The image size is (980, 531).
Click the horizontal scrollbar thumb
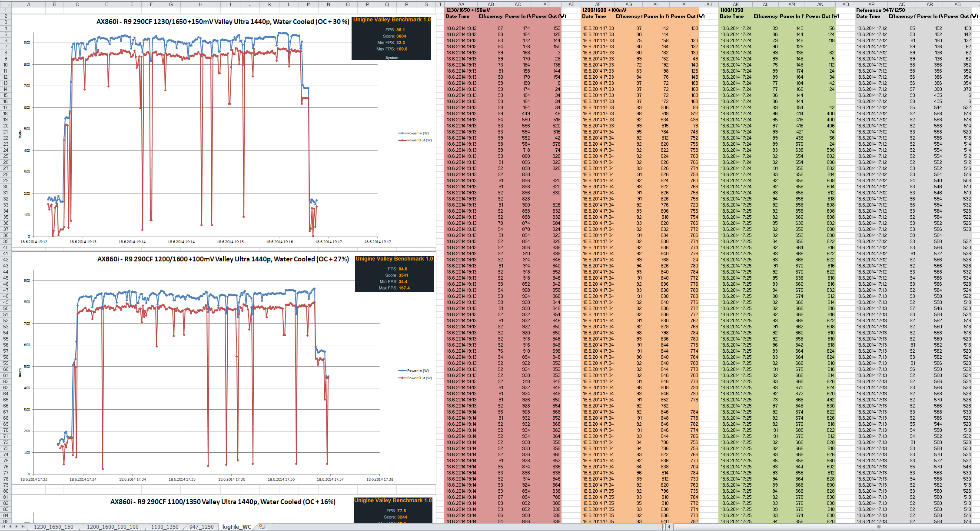pos(878,527)
